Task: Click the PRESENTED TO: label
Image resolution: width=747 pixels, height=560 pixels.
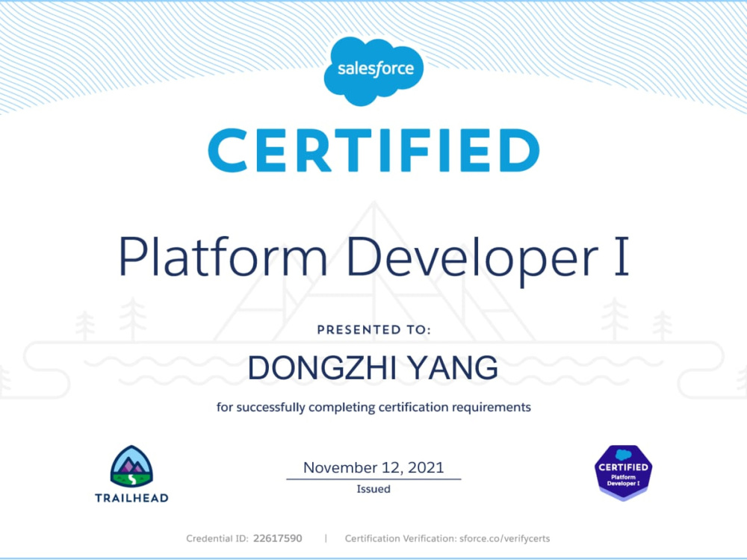Action: pos(374,329)
